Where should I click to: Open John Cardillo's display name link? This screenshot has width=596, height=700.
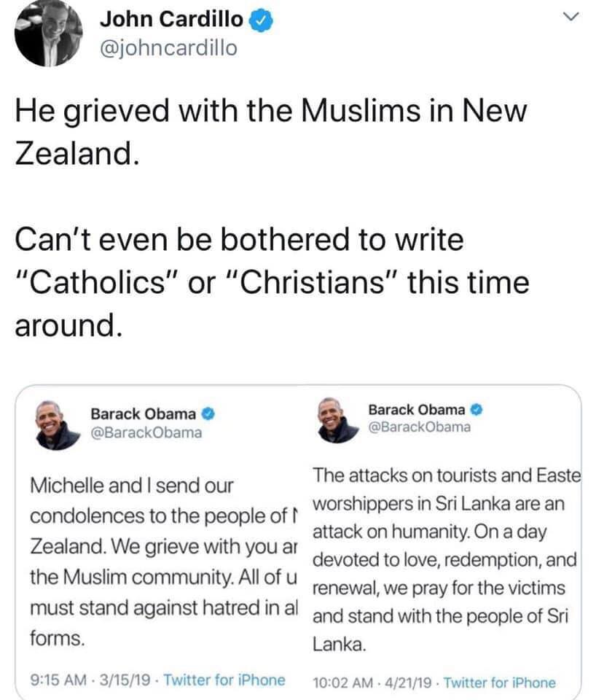coord(171,22)
